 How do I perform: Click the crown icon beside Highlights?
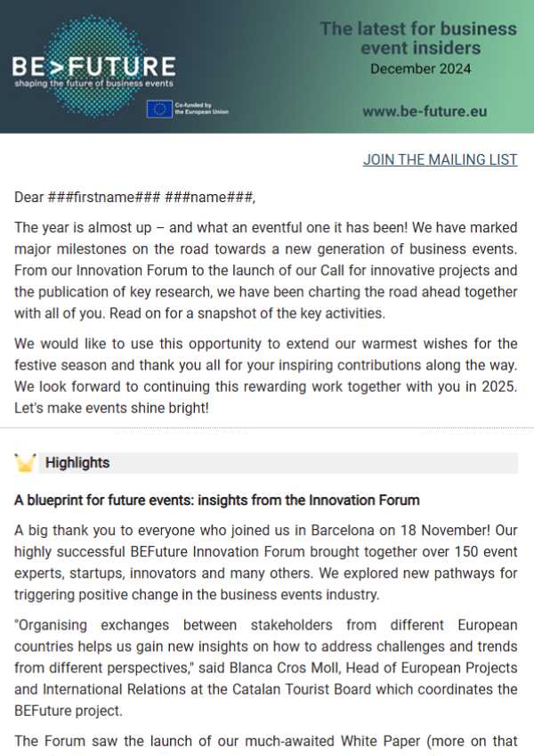25,463
